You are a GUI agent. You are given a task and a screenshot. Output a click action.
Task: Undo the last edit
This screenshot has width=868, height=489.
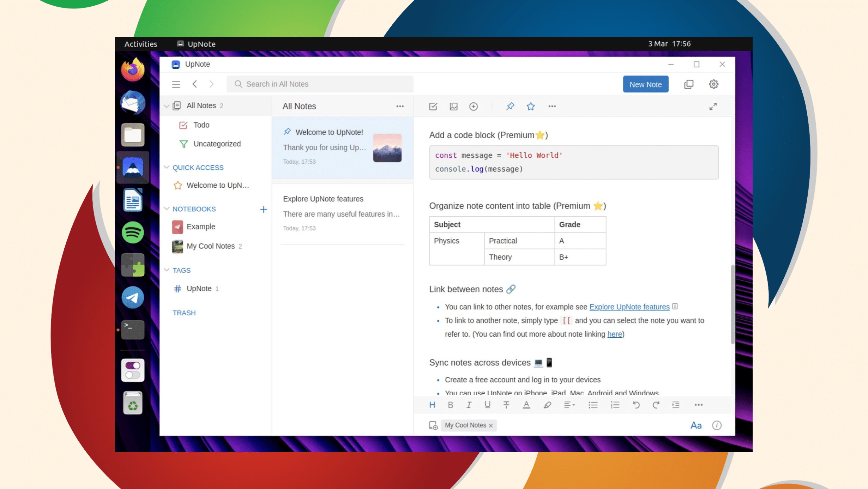pyautogui.click(x=636, y=405)
